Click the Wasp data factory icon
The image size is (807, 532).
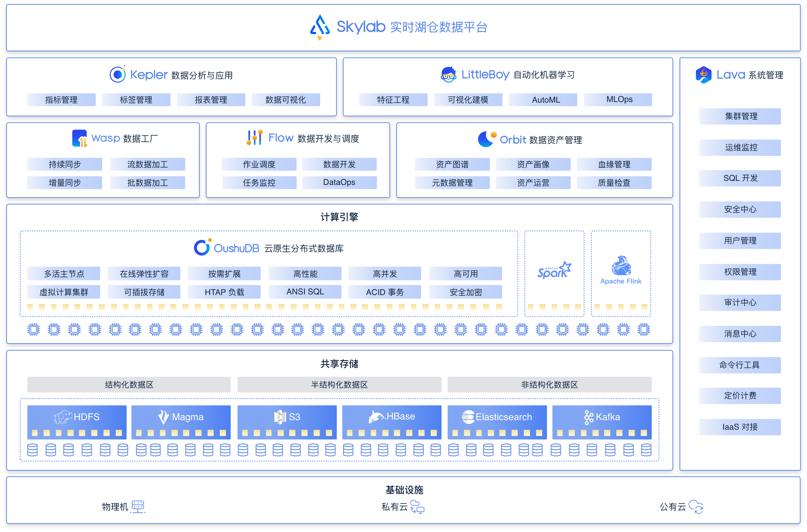click(x=80, y=138)
